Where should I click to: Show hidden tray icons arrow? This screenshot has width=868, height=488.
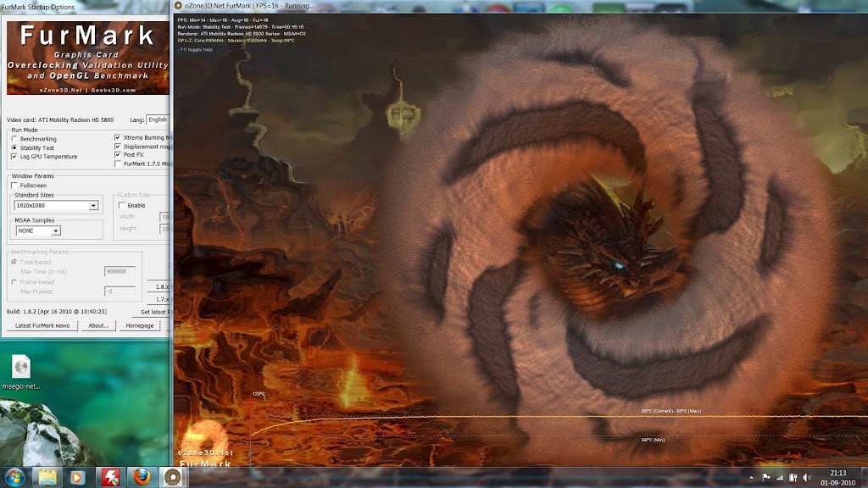tap(751, 478)
